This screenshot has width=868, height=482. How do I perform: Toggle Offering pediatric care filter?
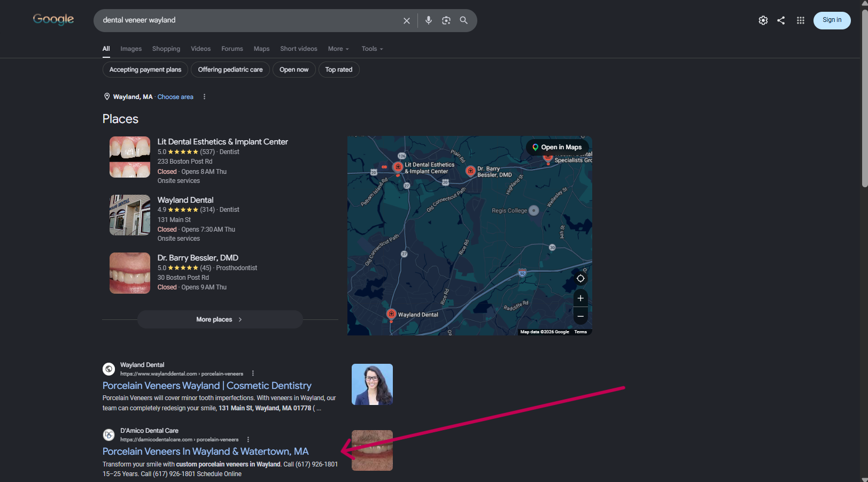(x=230, y=70)
